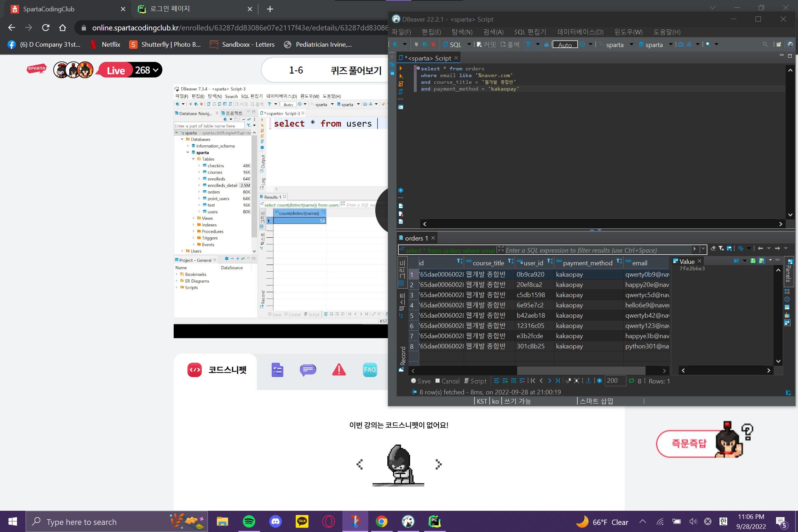Open the SQL editor dropdown arrow
The image size is (798, 532).
click(469, 45)
